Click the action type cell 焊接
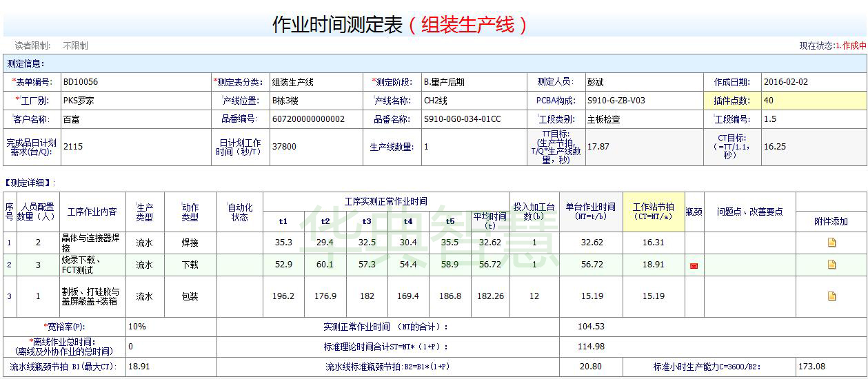This screenshot has width=868, height=379. (190, 243)
